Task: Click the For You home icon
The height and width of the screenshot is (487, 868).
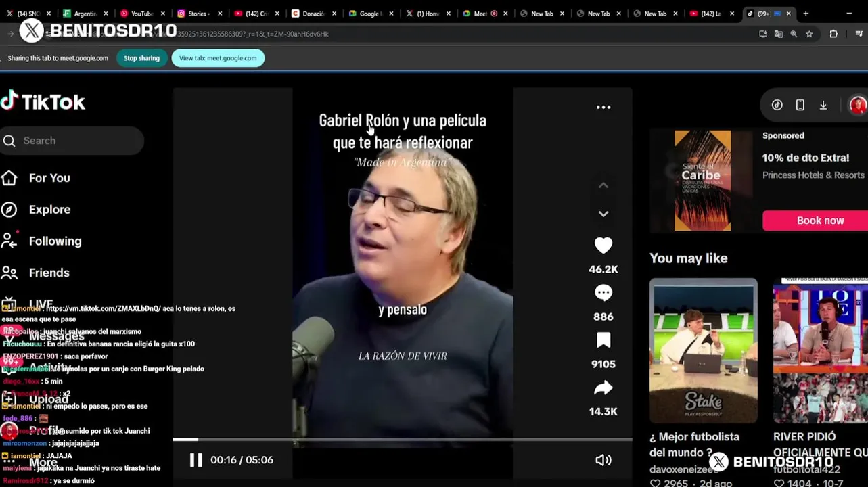Action: (9, 178)
